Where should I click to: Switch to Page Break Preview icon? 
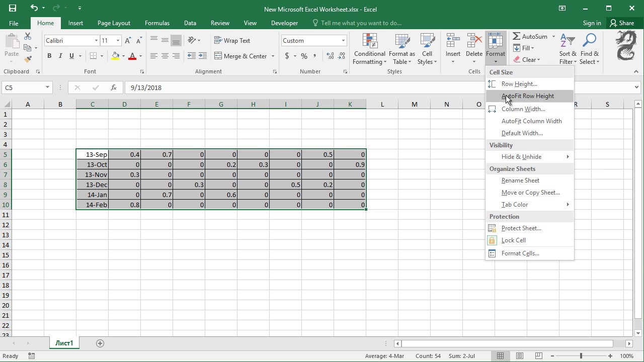(539, 356)
